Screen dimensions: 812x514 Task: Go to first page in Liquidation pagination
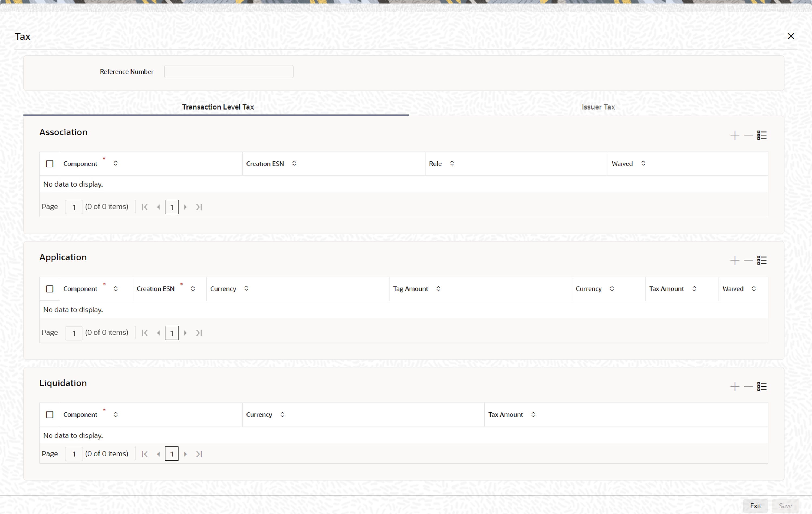pos(145,454)
